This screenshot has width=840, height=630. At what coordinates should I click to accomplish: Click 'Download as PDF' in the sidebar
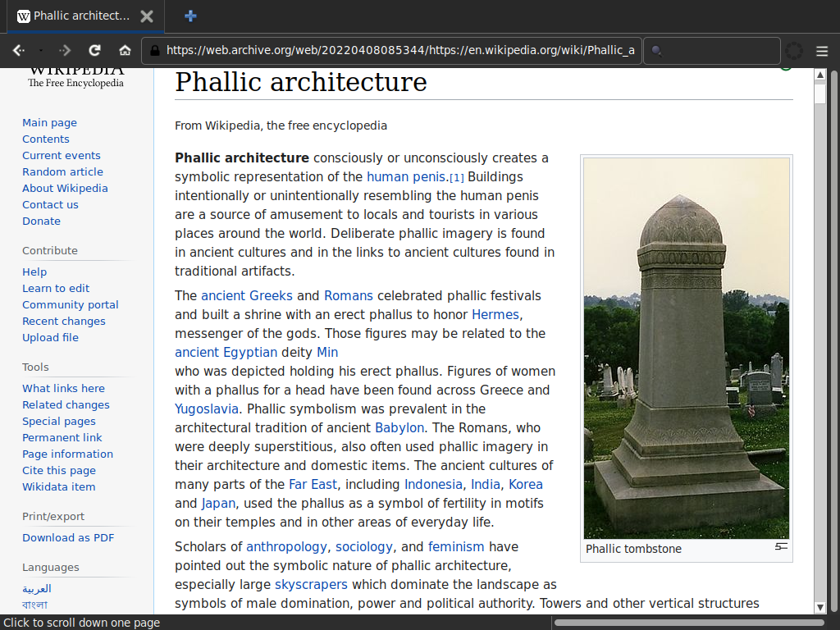(68, 537)
